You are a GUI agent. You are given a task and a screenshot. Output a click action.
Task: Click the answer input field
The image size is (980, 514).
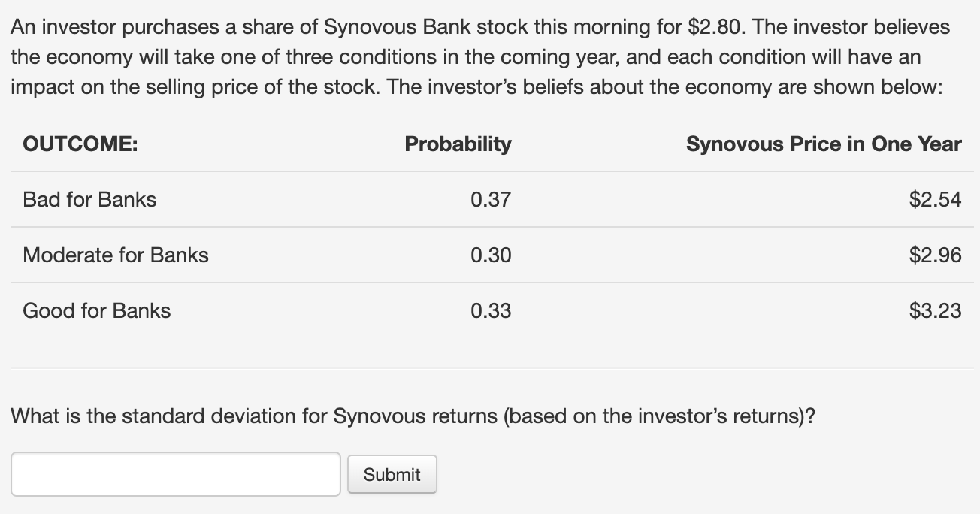point(175,474)
